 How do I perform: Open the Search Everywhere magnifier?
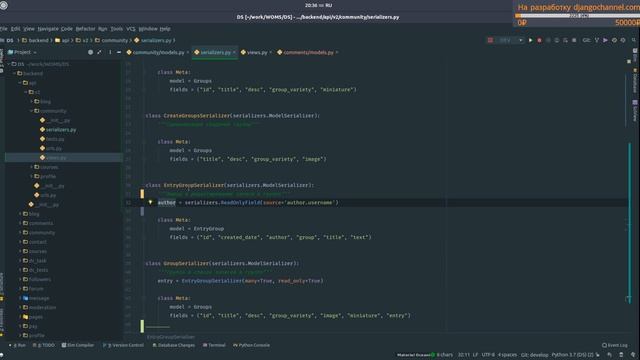pos(633,40)
